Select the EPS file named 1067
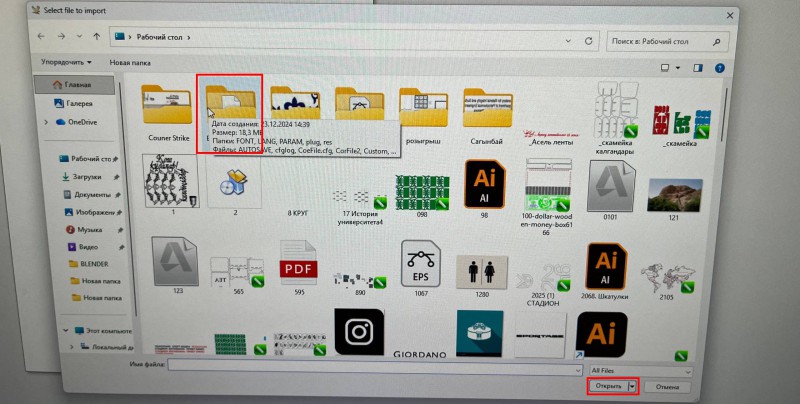Screen dimensions: 800x404 421,268
